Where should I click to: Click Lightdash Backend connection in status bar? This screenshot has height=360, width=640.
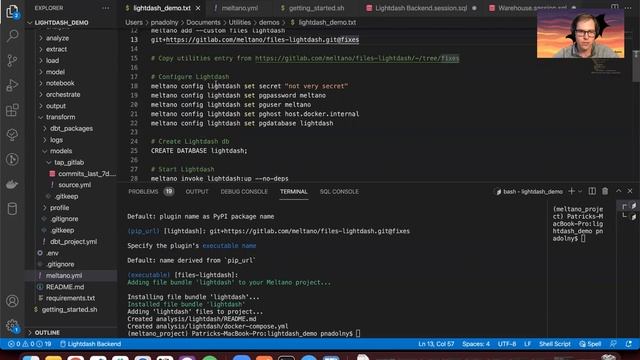click(x=90, y=344)
